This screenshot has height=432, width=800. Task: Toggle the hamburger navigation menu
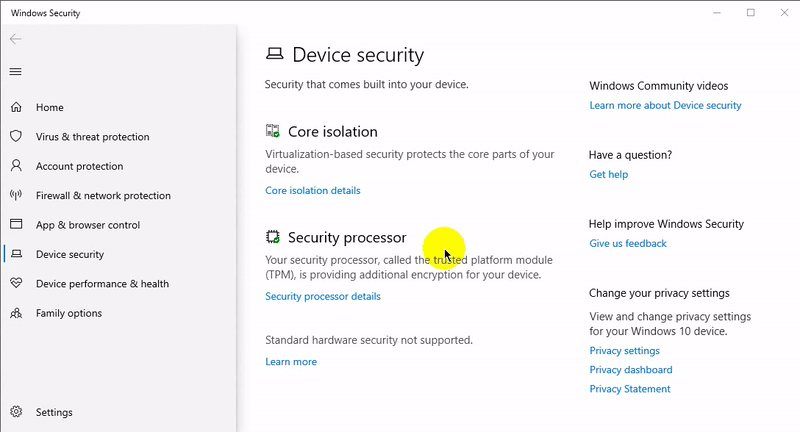tap(15, 72)
